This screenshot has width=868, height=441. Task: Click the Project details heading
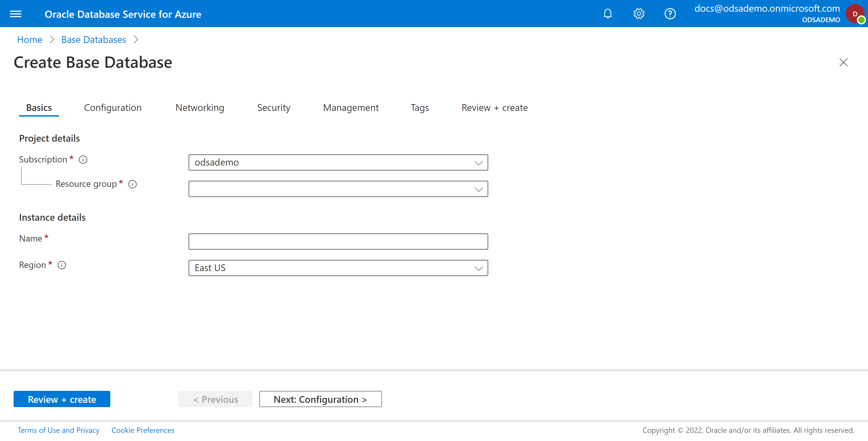[x=50, y=138]
